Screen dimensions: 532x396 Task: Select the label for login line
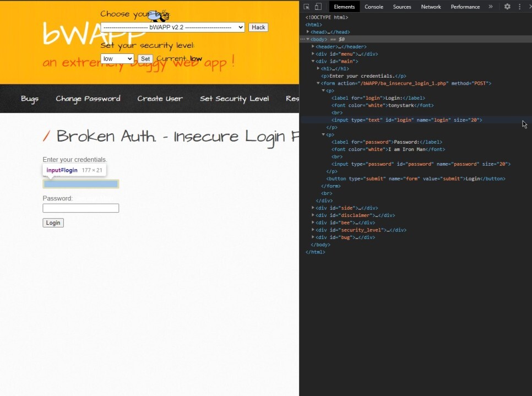tap(378, 98)
